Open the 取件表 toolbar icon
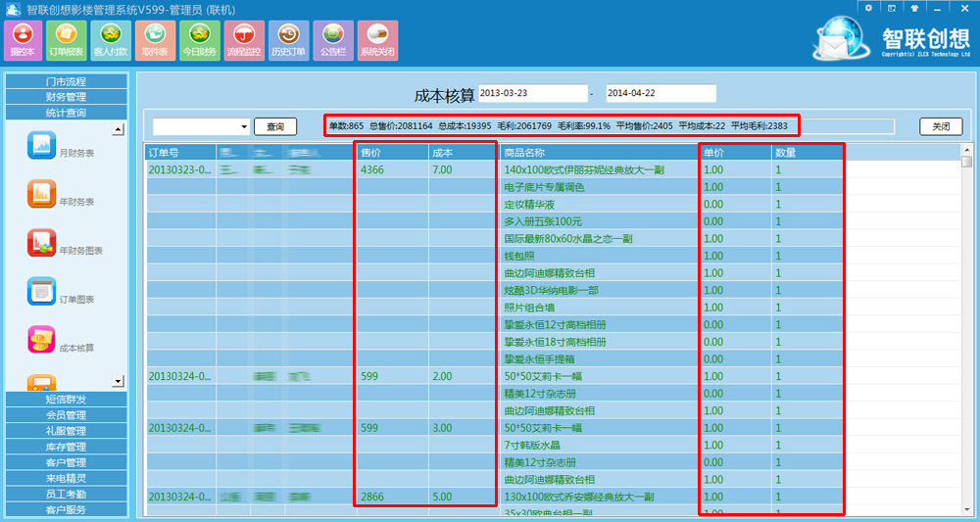This screenshot has width=980, height=522. [154, 40]
